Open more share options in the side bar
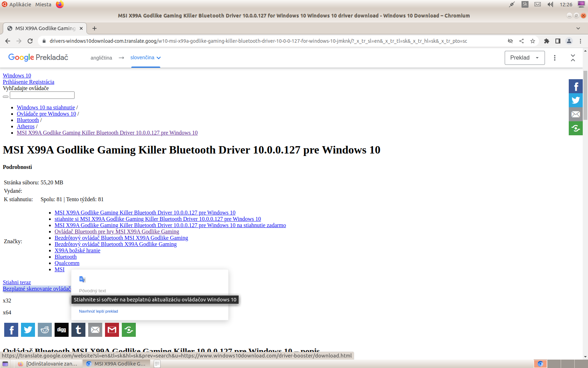Image resolution: width=588 pixels, height=368 pixels. pos(576,128)
